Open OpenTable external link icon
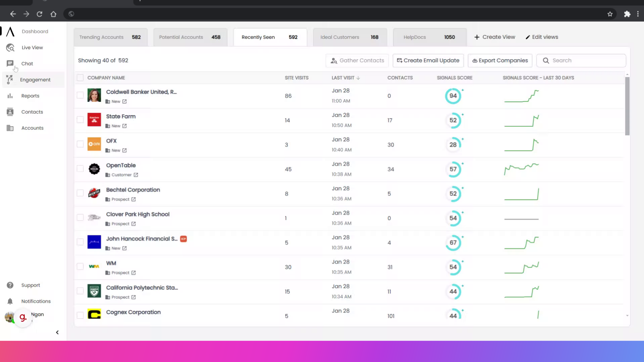This screenshot has height=362, width=644. pyautogui.click(x=136, y=175)
